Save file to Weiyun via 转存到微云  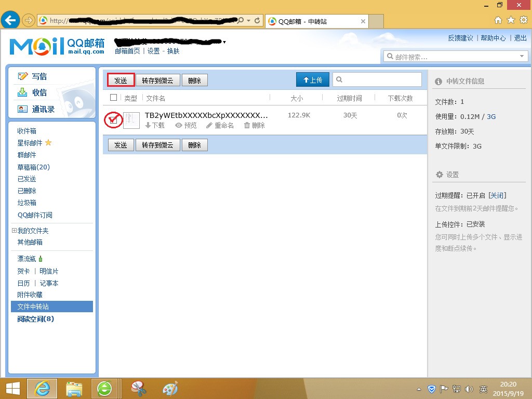158,80
